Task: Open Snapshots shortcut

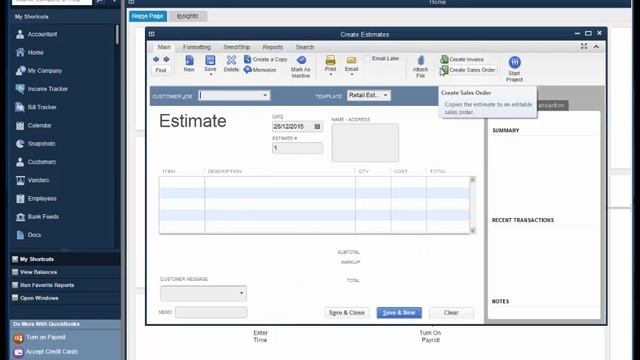Action: coord(36,144)
